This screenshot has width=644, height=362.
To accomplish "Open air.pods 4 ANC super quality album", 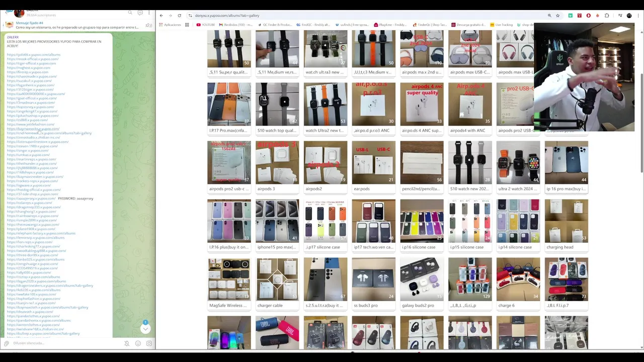I will pyautogui.click(x=422, y=108).
